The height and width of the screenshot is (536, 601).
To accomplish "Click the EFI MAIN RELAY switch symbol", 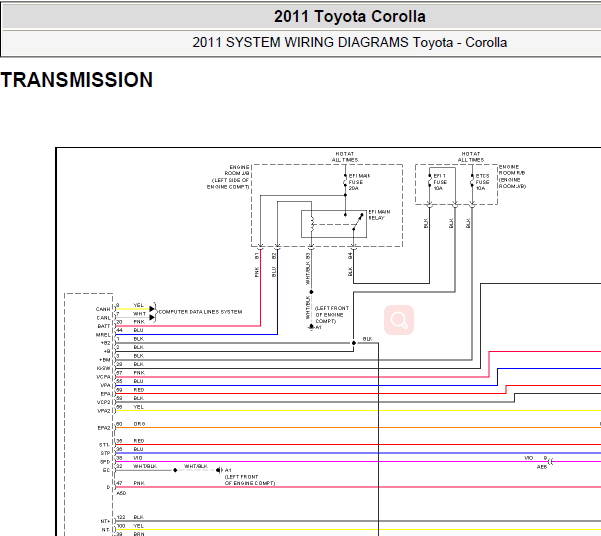I will click(x=358, y=222).
